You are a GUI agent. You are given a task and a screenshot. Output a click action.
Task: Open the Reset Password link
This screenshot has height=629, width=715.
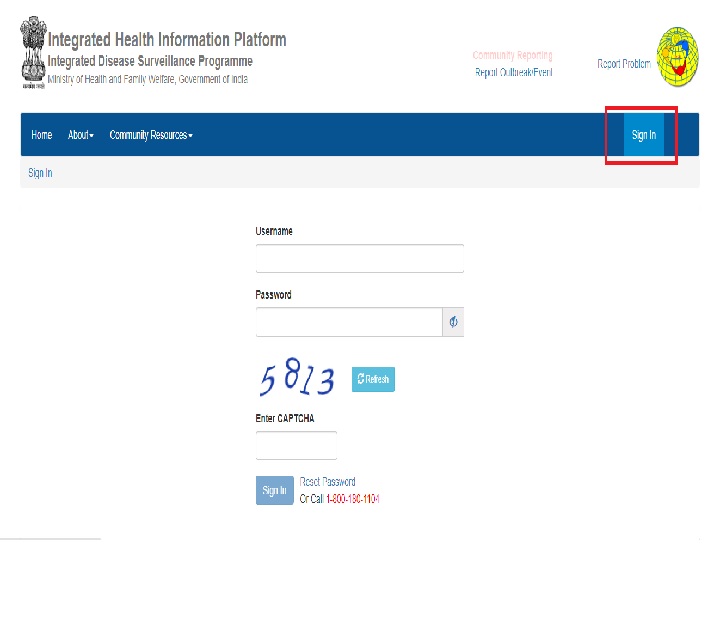(327, 482)
